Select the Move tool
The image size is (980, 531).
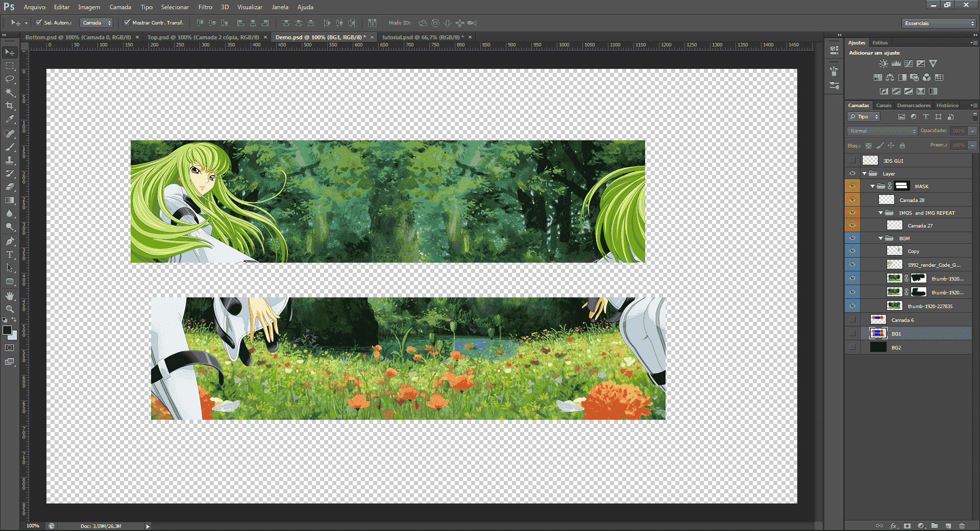pos(10,53)
